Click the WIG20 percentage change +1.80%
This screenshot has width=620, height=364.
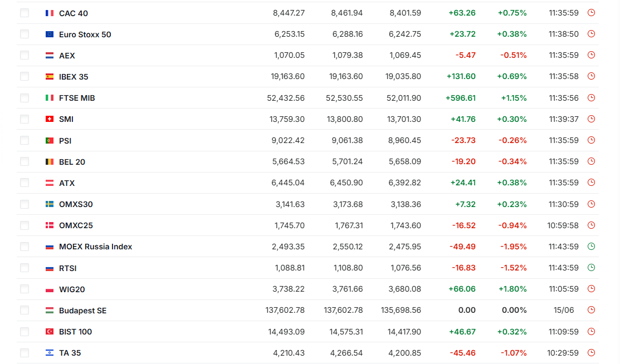click(512, 289)
